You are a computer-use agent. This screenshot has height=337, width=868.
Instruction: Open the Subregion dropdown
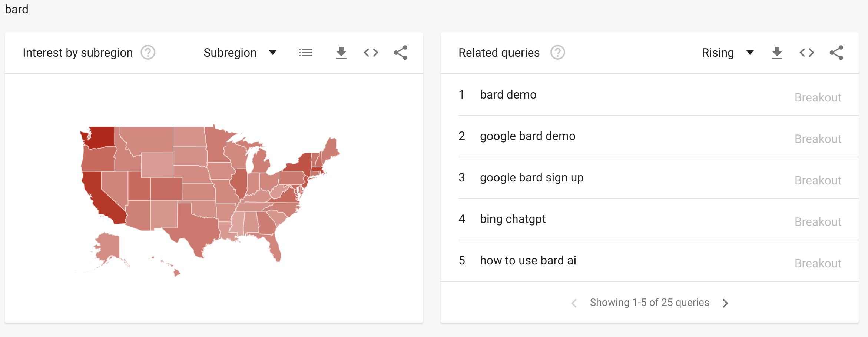click(x=240, y=53)
